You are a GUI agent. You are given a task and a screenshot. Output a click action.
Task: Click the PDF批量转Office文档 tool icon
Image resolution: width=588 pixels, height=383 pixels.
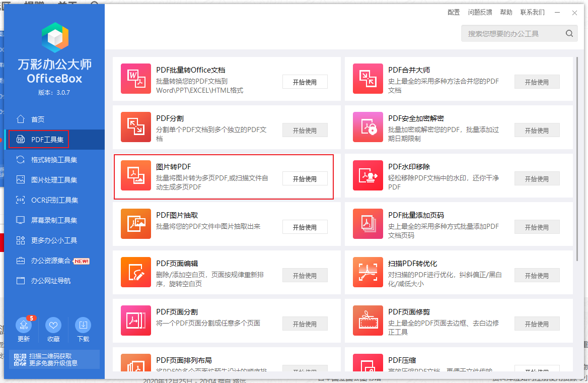(x=136, y=79)
